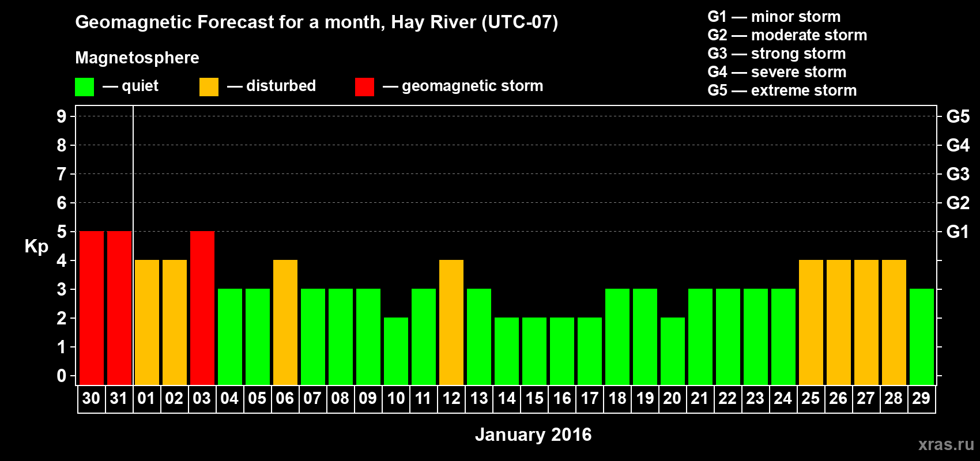Click the orange disturbed legend swatch
Image resolution: width=980 pixels, height=461 pixels.
point(209,87)
